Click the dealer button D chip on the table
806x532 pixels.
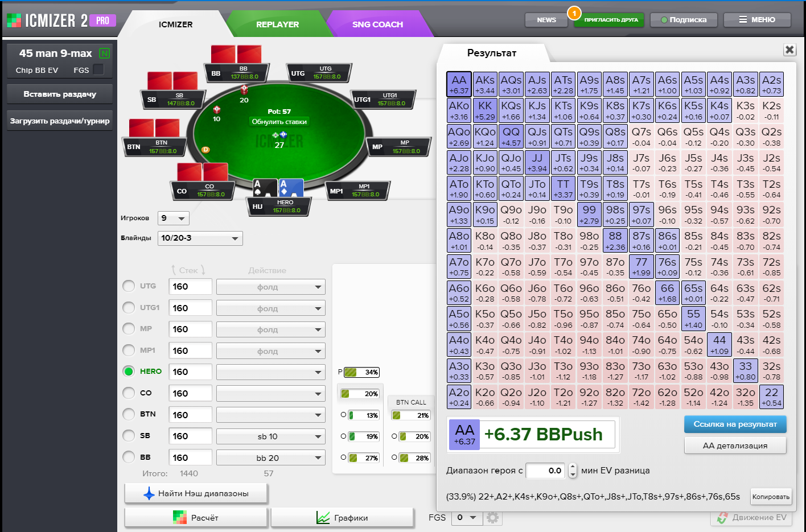tap(205, 150)
